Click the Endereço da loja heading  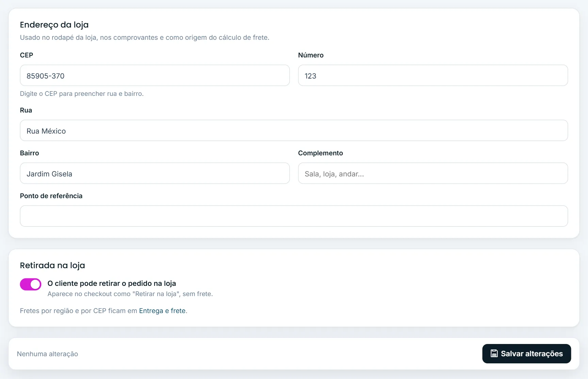tap(54, 25)
